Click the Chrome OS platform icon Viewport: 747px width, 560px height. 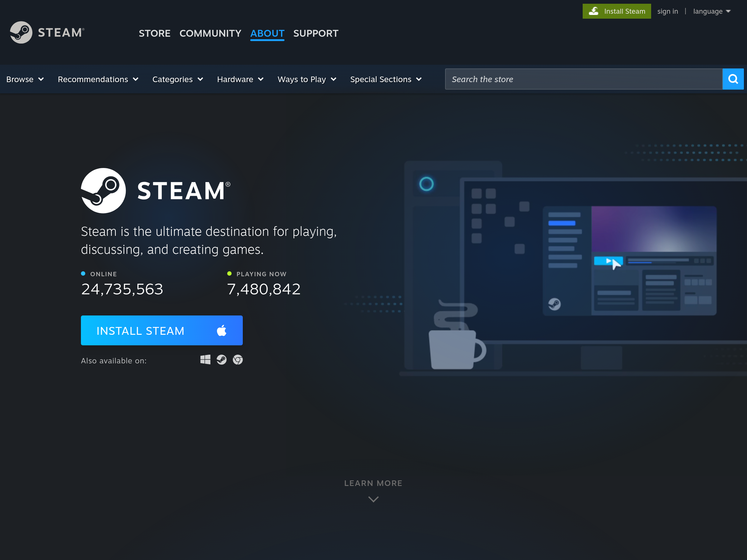pos(238,360)
